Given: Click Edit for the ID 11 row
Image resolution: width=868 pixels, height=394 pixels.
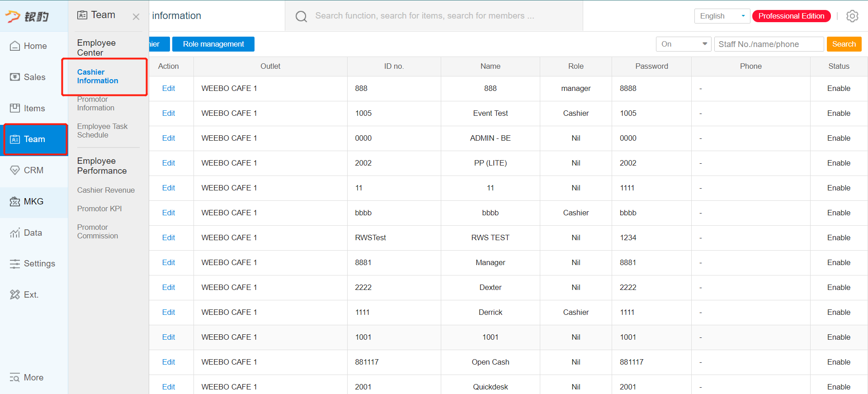Looking at the screenshot, I should click(169, 188).
